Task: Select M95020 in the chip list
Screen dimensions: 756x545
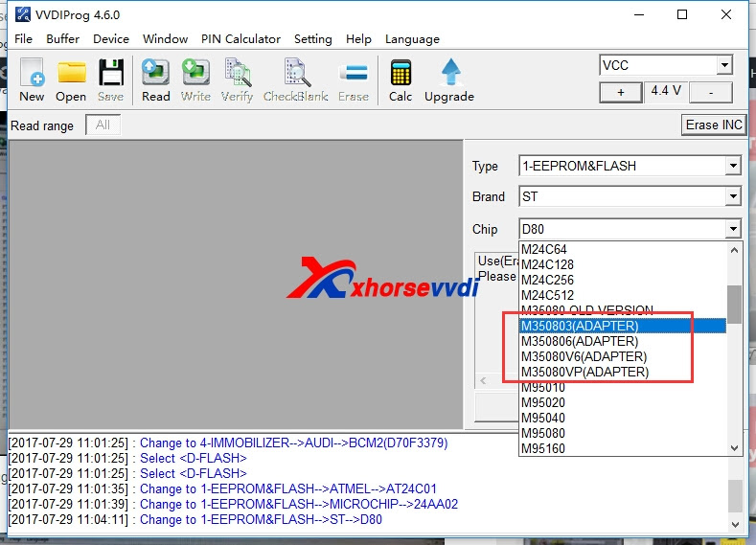Action: [x=623, y=402]
